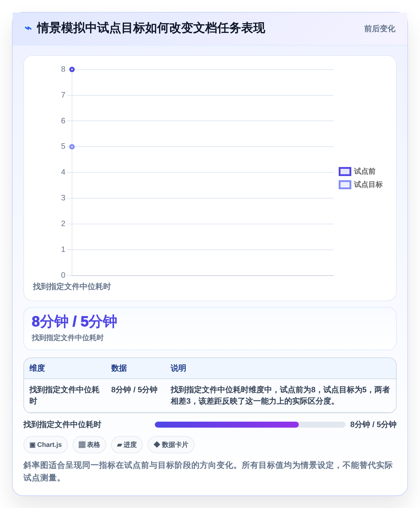Click the card subtitle 找到指定文件中位耗时
This screenshot has height=508, width=420.
coord(68,338)
